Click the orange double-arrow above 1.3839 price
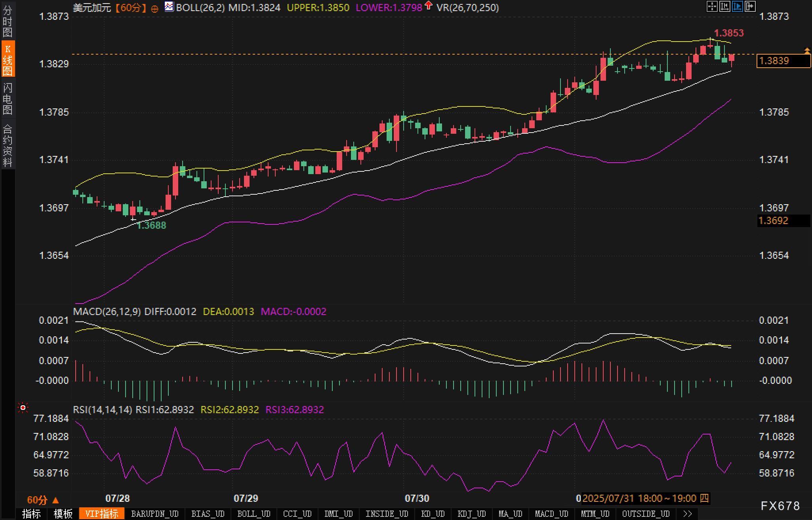812x520 pixels. click(807, 51)
